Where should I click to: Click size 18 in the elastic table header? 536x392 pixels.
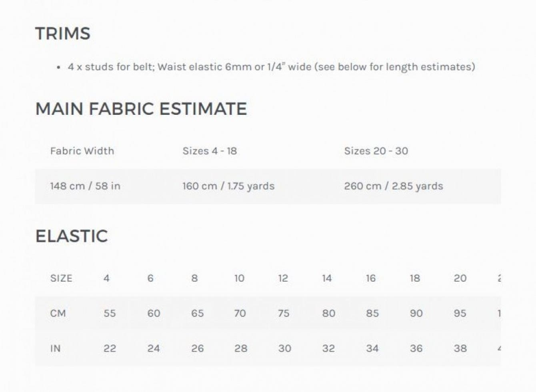tap(415, 278)
